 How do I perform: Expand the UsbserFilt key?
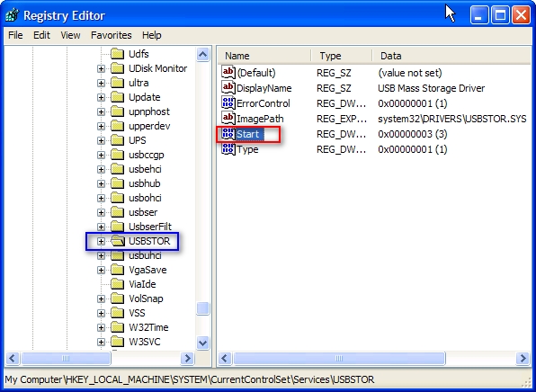(101, 227)
